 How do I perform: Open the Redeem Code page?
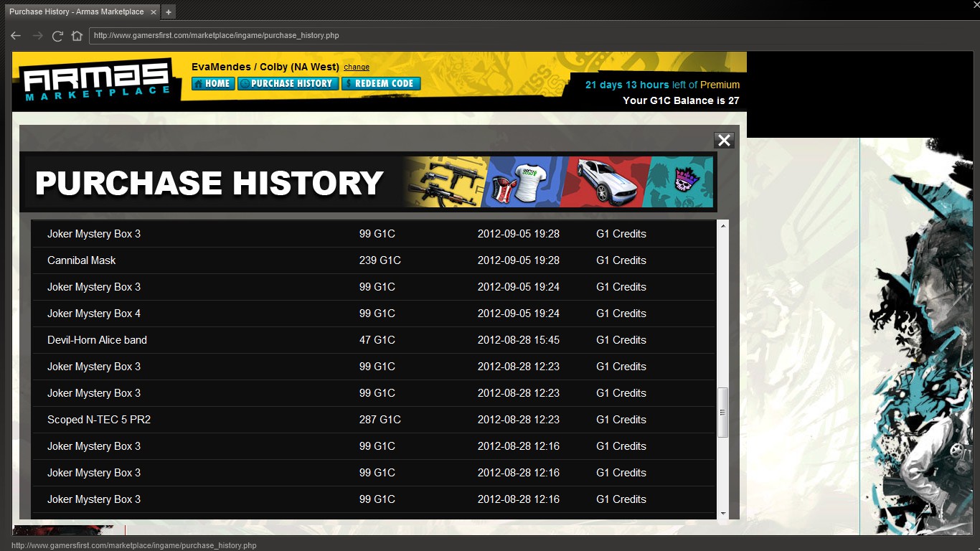(x=380, y=83)
